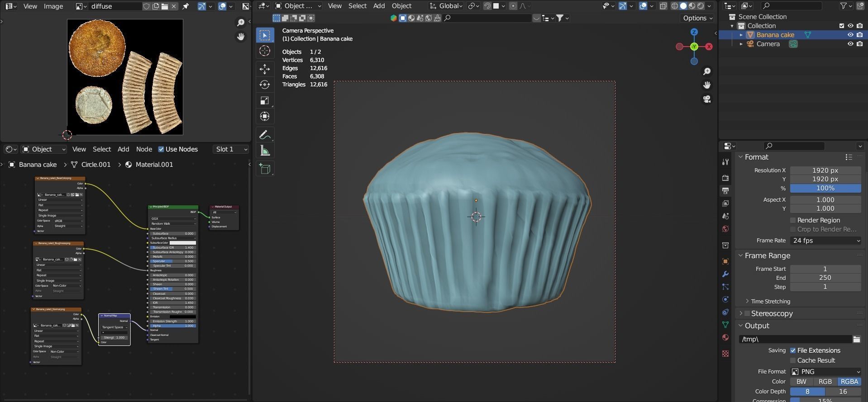
Task: Click the Z axis on navigation gizmo
Action: point(694,32)
